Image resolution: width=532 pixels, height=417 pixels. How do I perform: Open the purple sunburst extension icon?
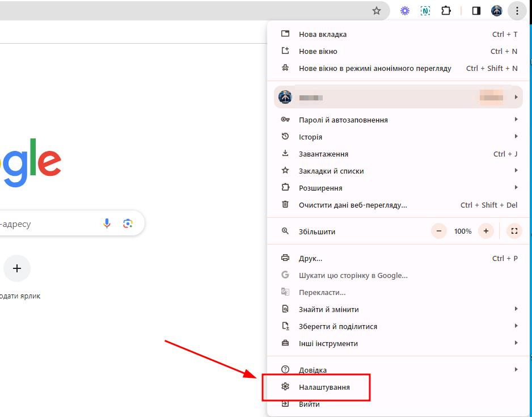pos(404,11)
